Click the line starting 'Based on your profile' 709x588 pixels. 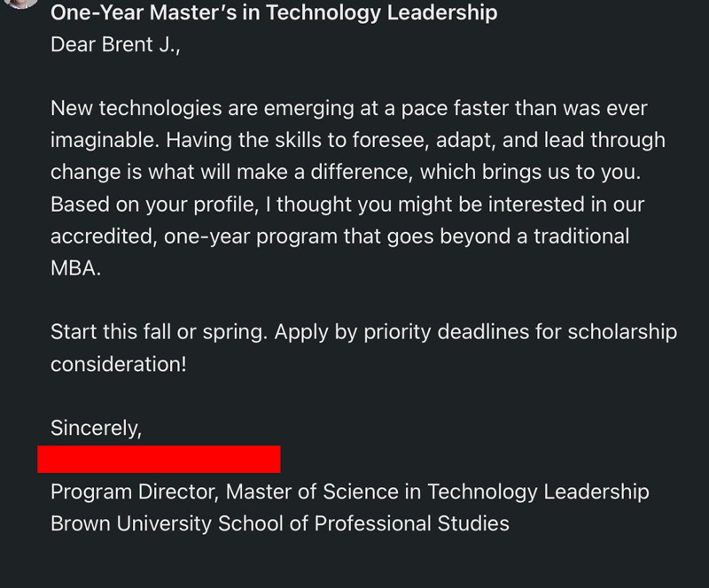[347, 205]
